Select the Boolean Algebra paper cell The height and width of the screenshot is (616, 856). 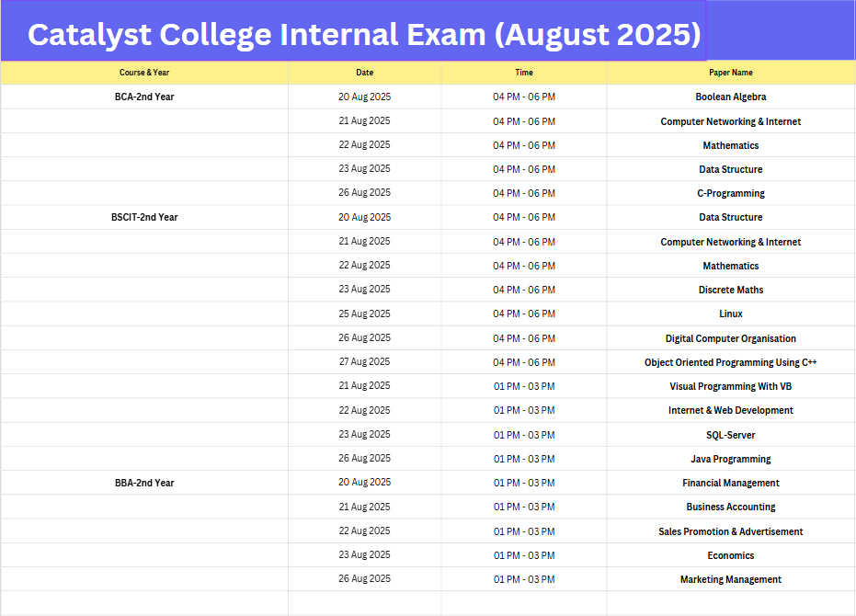[731, 97]
